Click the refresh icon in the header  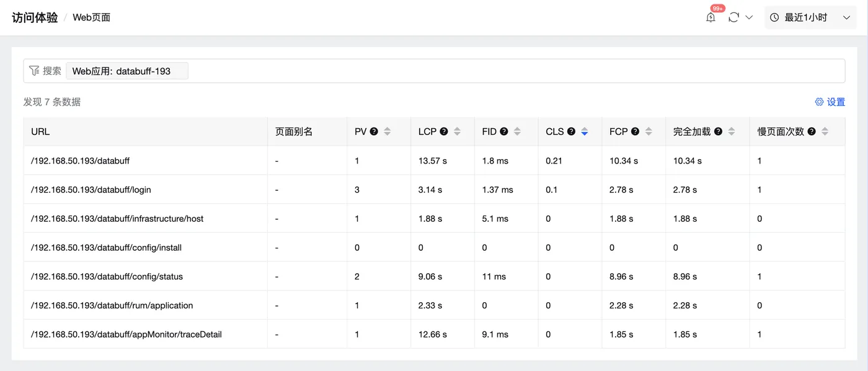[733, 17]
